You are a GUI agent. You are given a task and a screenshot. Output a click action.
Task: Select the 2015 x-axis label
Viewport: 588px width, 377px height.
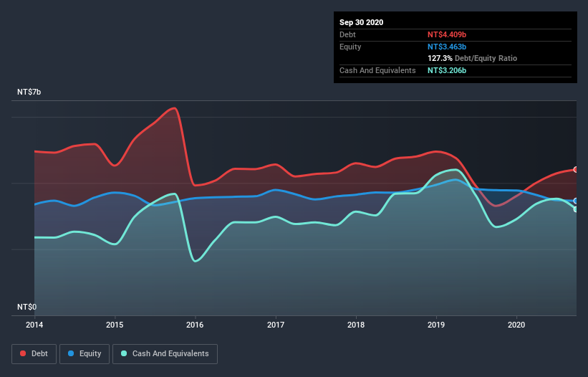coord(115,325)
